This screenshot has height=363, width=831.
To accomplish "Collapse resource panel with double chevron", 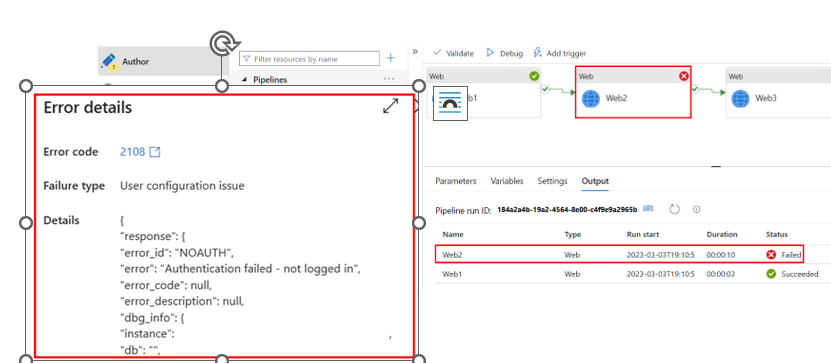I will (415, 51).
